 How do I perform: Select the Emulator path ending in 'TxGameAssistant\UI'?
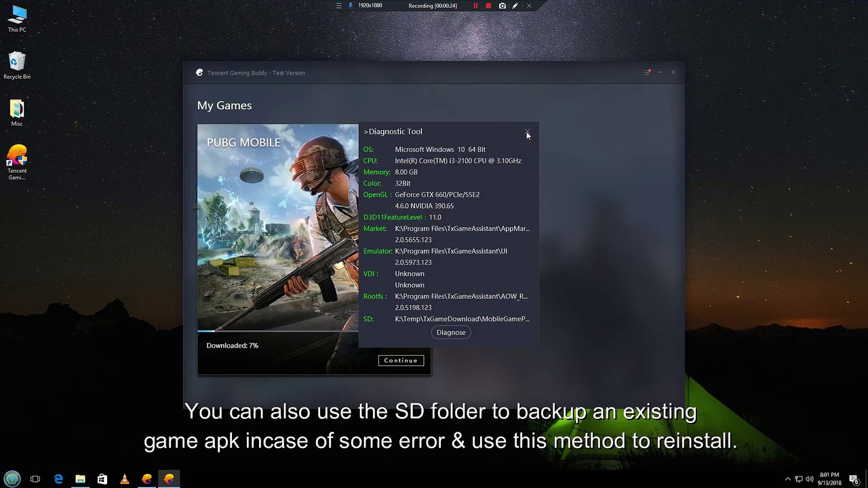coord(451,251)
